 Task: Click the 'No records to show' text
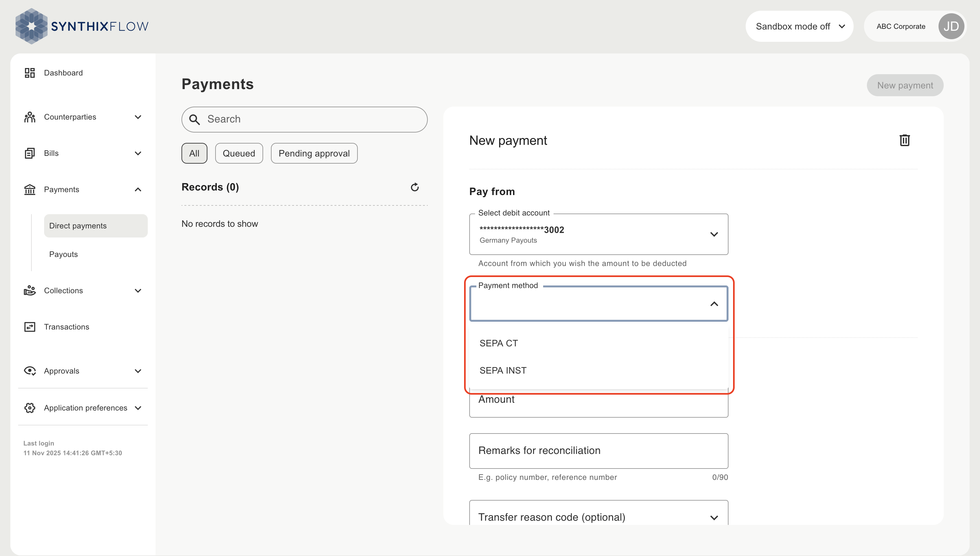coord(220,224)
